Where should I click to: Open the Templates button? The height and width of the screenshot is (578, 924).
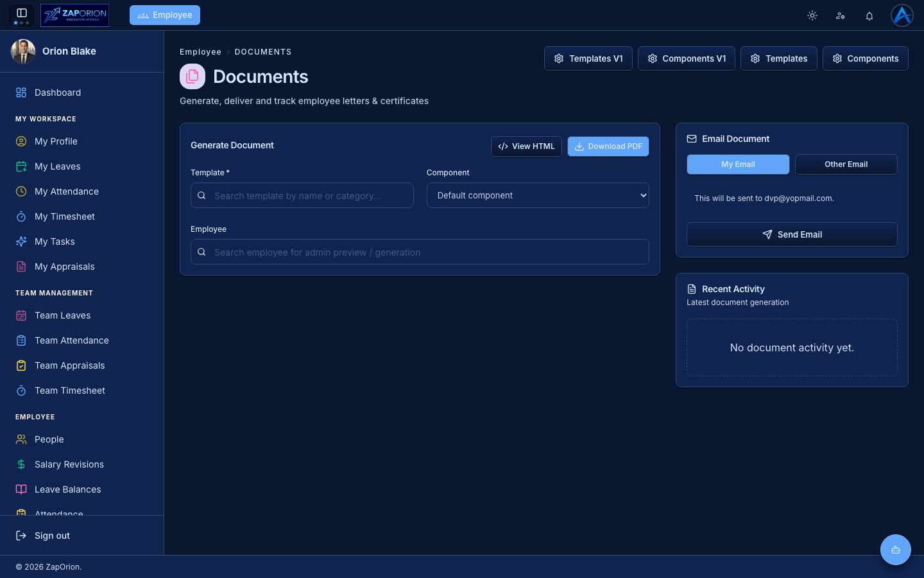tap(779, 58)
